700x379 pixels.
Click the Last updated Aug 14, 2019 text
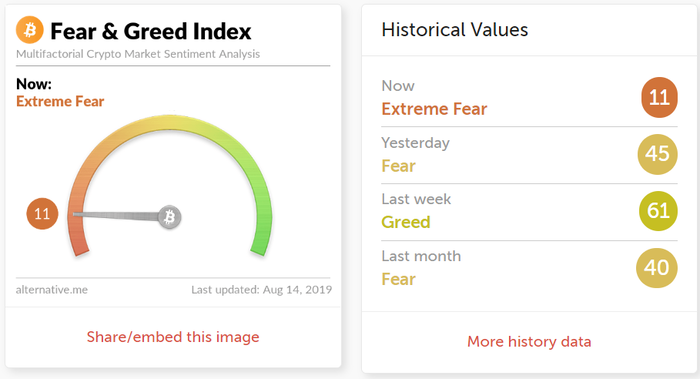pyautogui.click(x=262, y=290)
